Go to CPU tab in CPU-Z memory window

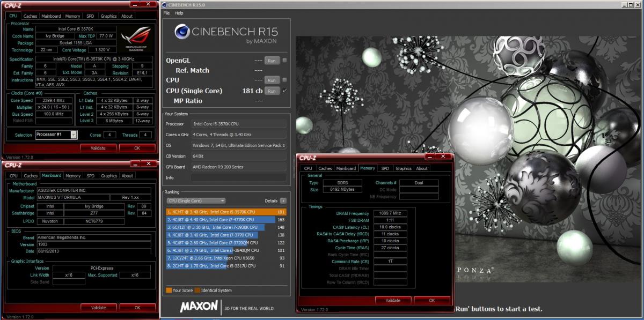tap(308, 168)
